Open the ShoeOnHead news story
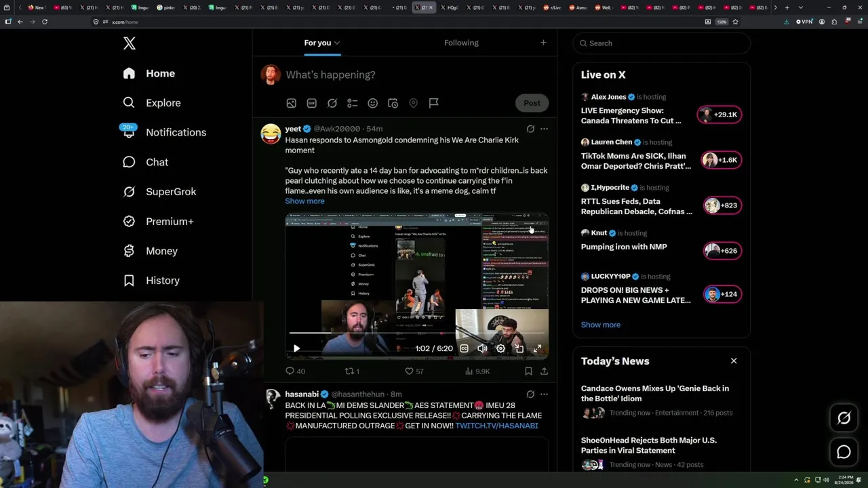 (661, 452)
